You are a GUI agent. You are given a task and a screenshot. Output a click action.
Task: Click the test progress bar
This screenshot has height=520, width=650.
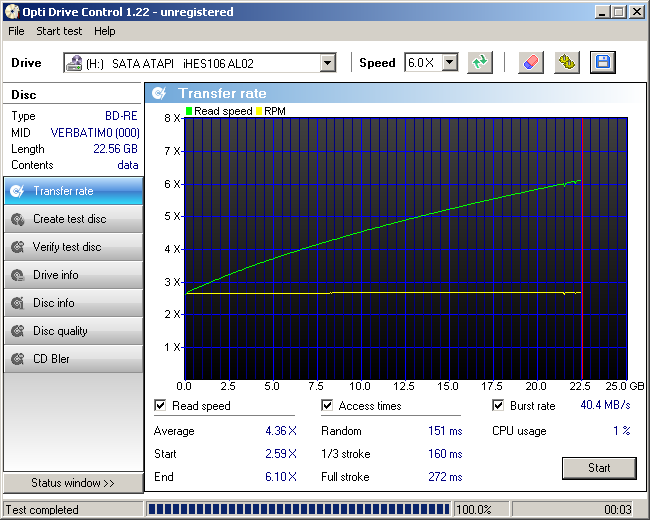[x=298, y=509]
